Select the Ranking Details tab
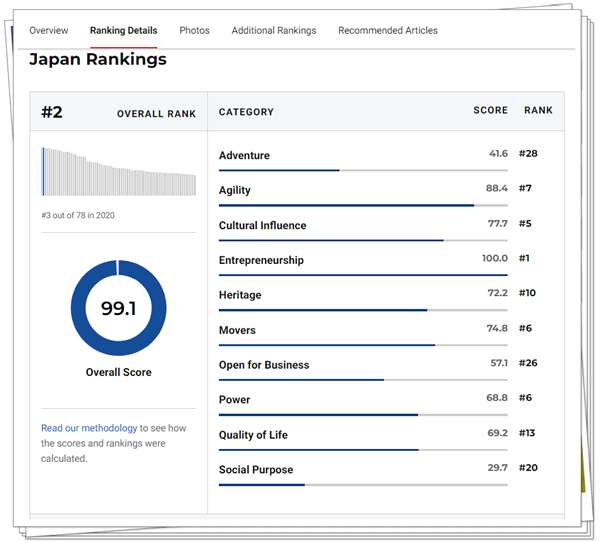This screenshot has width=600, height=542. pos(123,30)
